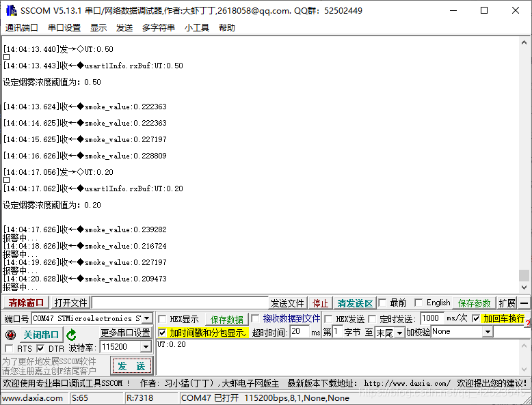Open the 串口设置 menu
The height and width of the screenshot is (405, 532).
tap(64, 28)
